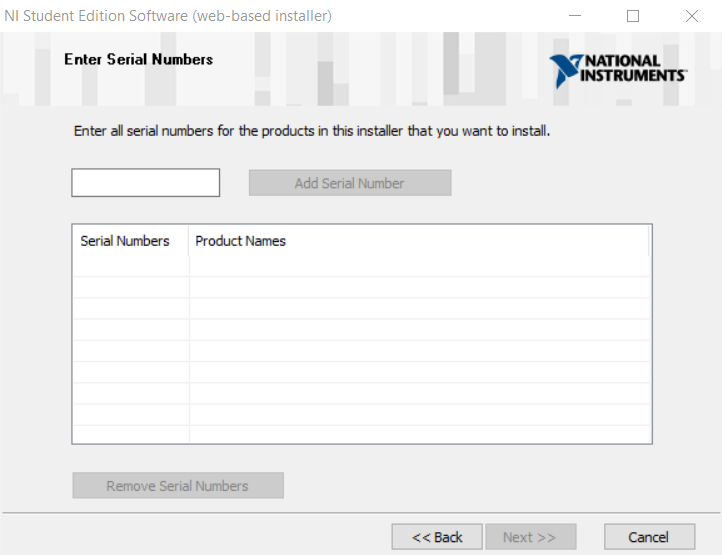Click the National Instruments logo
The width and height of the screenshot is (722, 555).
tap(618, 70)
